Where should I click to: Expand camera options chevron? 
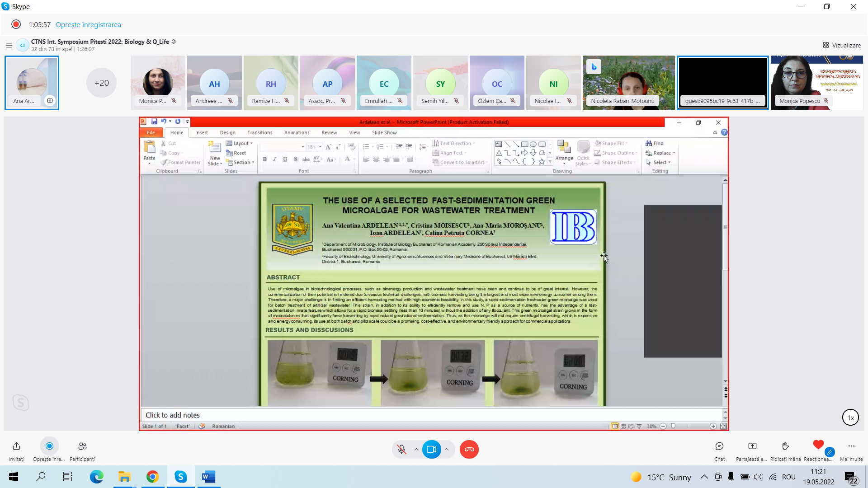pyautogui.click(x=447, y=449)
